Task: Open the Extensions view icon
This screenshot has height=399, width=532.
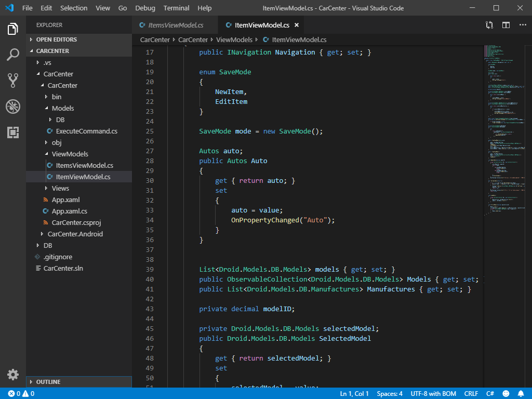Action: pyautogui.click(x=13, y=132)
